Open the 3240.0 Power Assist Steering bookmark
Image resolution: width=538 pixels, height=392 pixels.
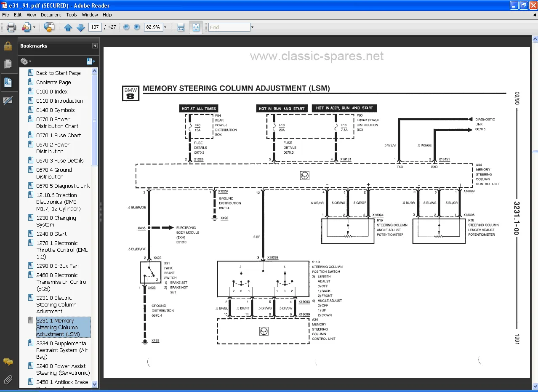63,369
